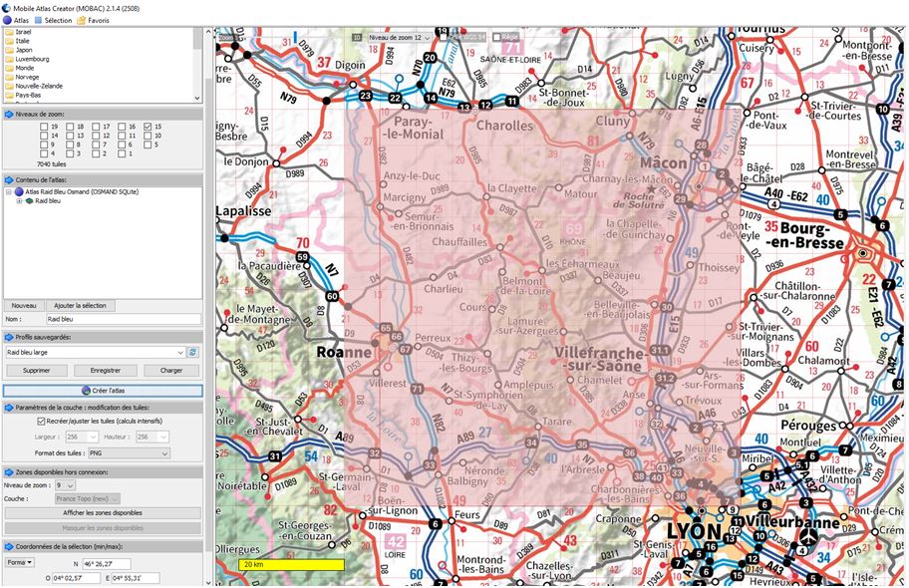Click the MOBAC application icon in the title bar

click(6, 7)
